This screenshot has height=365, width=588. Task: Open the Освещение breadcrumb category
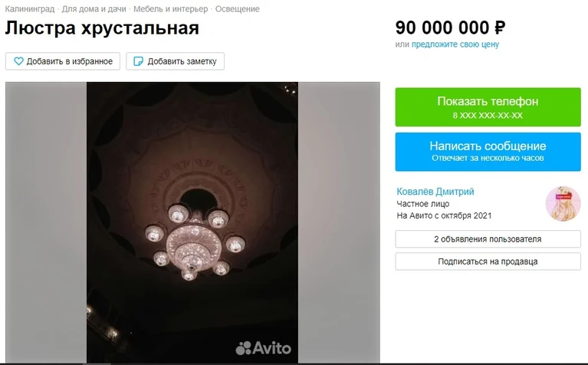[x=238, y=8]
